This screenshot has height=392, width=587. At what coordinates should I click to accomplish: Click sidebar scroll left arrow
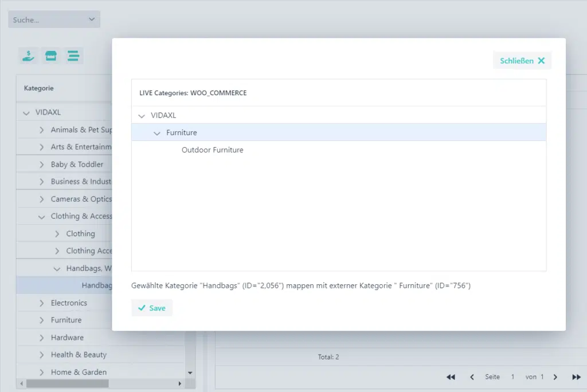point(21,383)
